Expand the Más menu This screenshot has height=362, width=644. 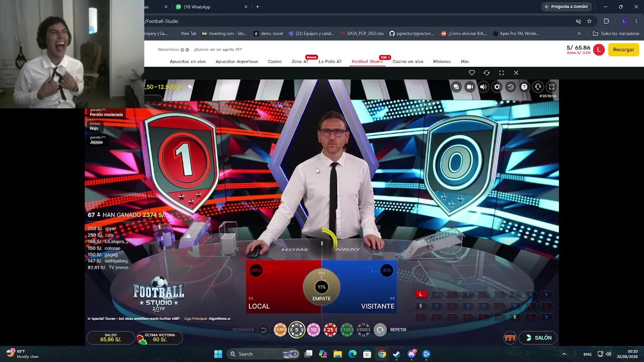(465, 61)
